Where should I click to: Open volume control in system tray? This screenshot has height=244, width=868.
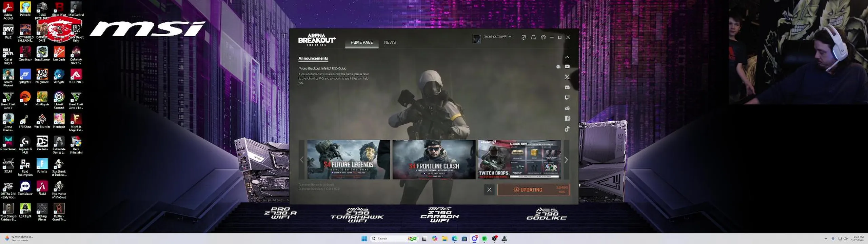point(846,239)
